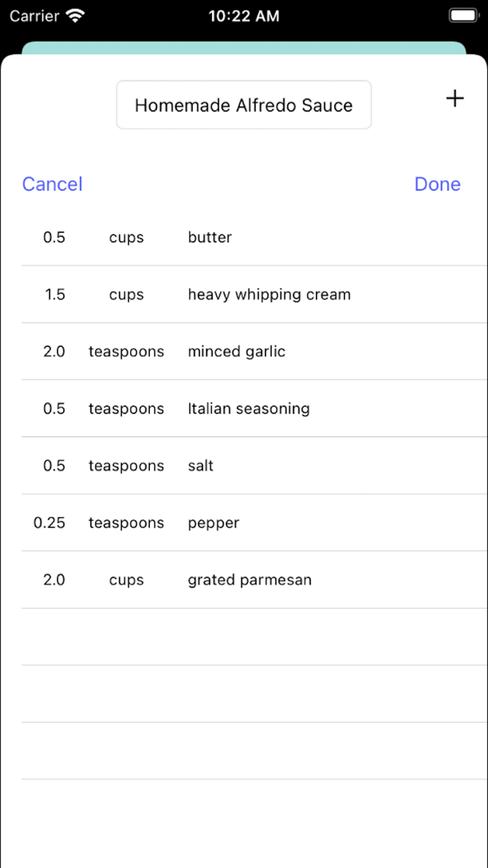Tap the Cancel button

click(x=52, y=184)
